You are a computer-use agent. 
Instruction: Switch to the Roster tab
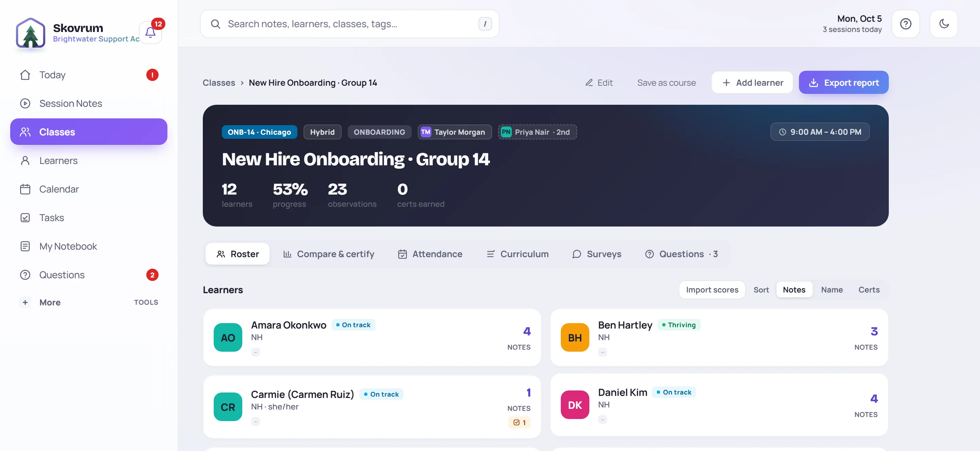(x=238, y=254)
